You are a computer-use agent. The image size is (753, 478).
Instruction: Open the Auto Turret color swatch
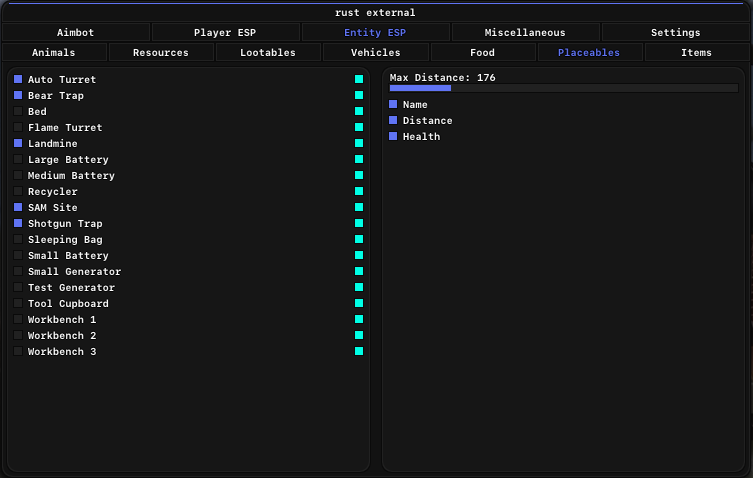[x=359, y=79]
